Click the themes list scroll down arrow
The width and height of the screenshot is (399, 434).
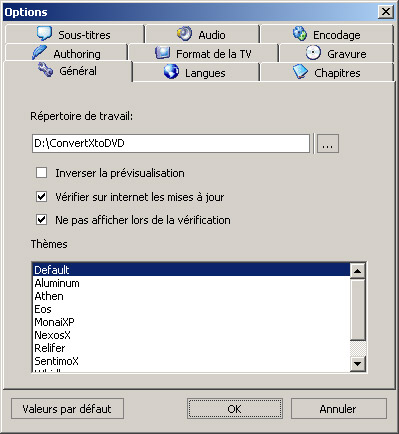click(358, 363)
